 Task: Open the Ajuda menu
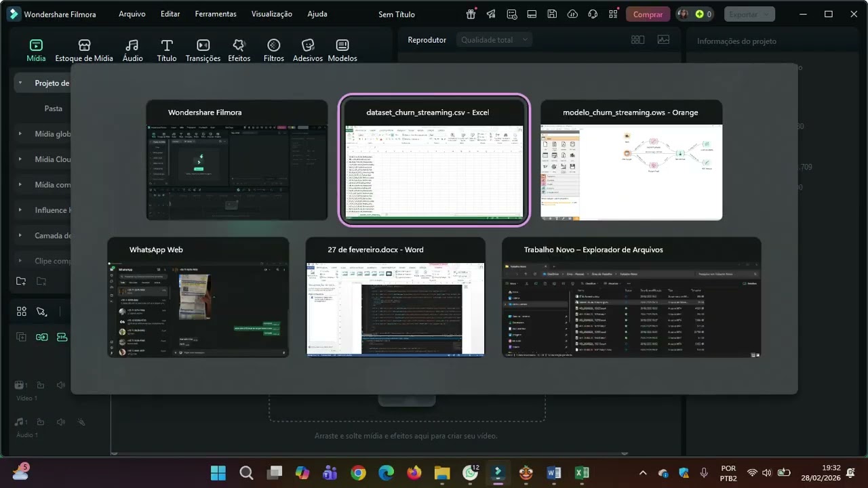click(317, 14)
